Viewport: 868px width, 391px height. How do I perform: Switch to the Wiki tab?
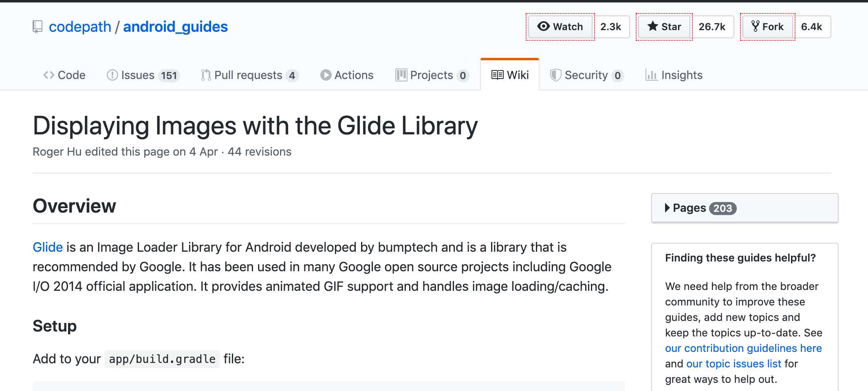[510, 75]
